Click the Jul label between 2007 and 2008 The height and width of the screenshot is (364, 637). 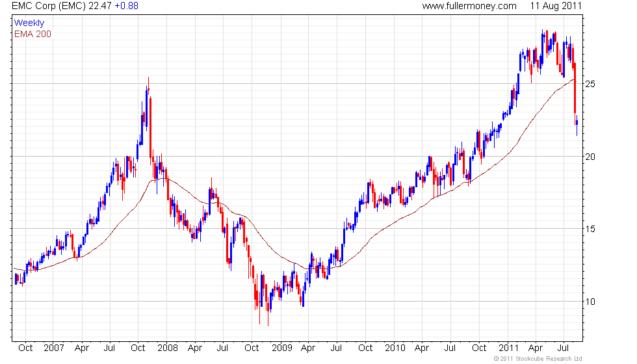tap(109, 348)
